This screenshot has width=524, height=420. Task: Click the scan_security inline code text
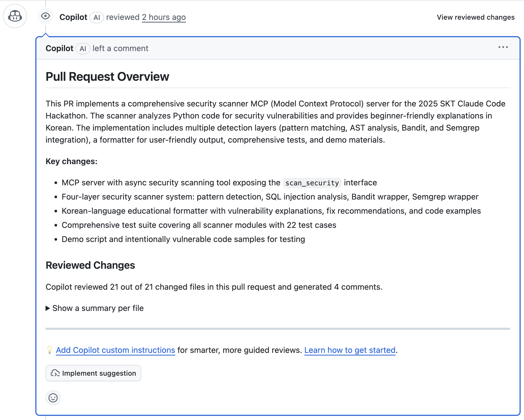click(x=312, y=183)
